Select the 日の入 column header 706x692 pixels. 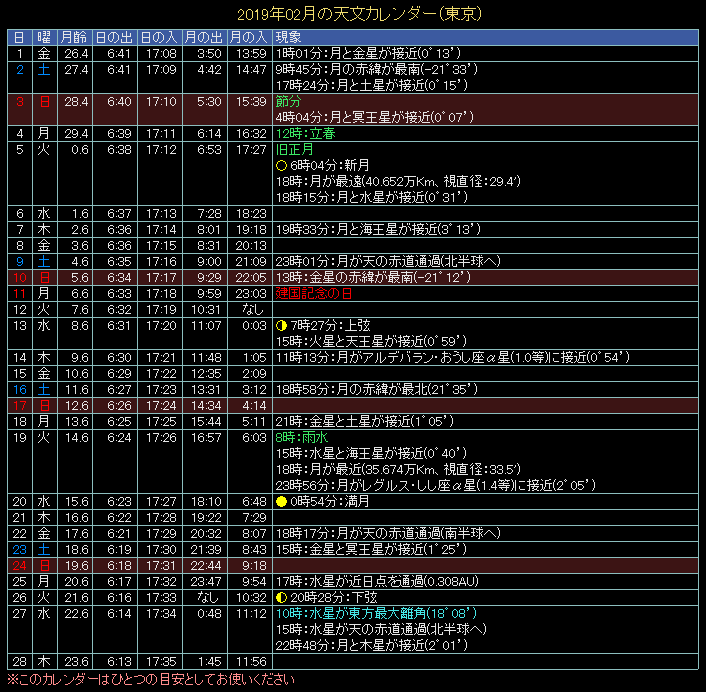click(x=159, y=37)
